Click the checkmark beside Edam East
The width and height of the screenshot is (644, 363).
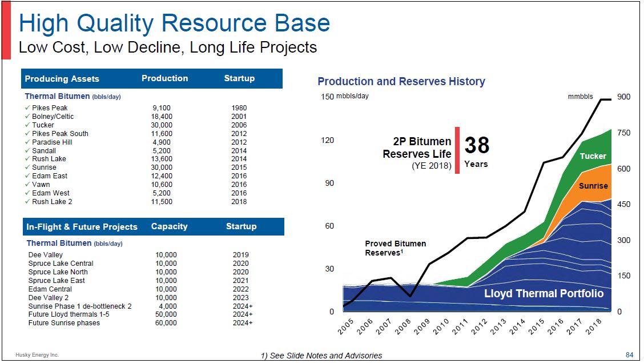[27, 176]
